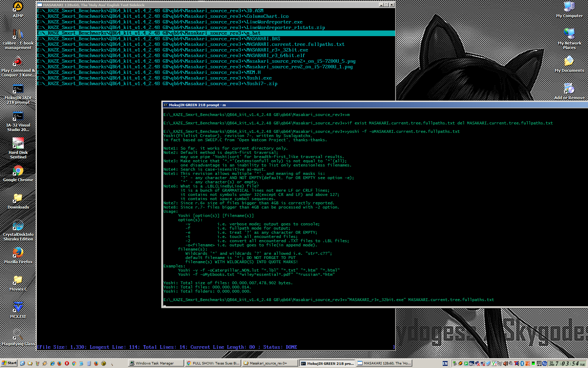588x368 pixels.
Task: Click MokuJIN GREEN 218 prompt title bar
Action: point(374,105)
